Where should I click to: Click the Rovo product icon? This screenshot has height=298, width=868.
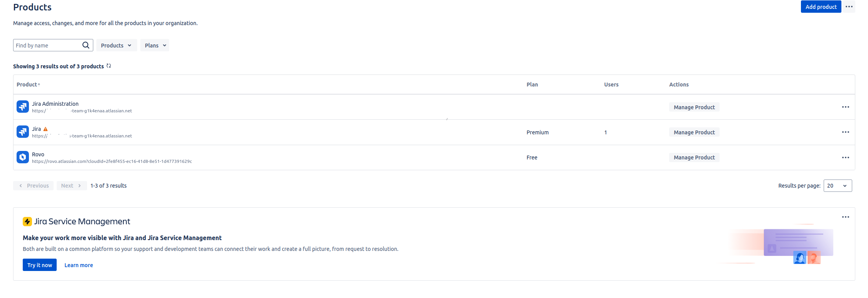pyautogui.click(x=23, y=157)
